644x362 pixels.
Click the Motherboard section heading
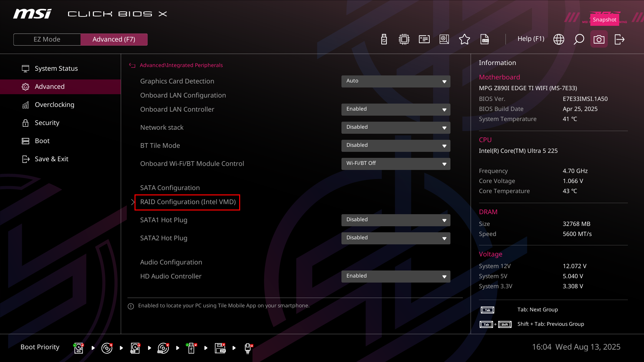[x=499, y=77]
